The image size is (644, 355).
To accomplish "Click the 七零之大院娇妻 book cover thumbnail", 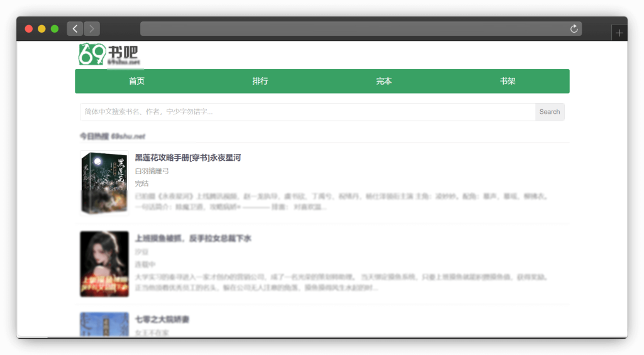I will click(x=104, y=325).
